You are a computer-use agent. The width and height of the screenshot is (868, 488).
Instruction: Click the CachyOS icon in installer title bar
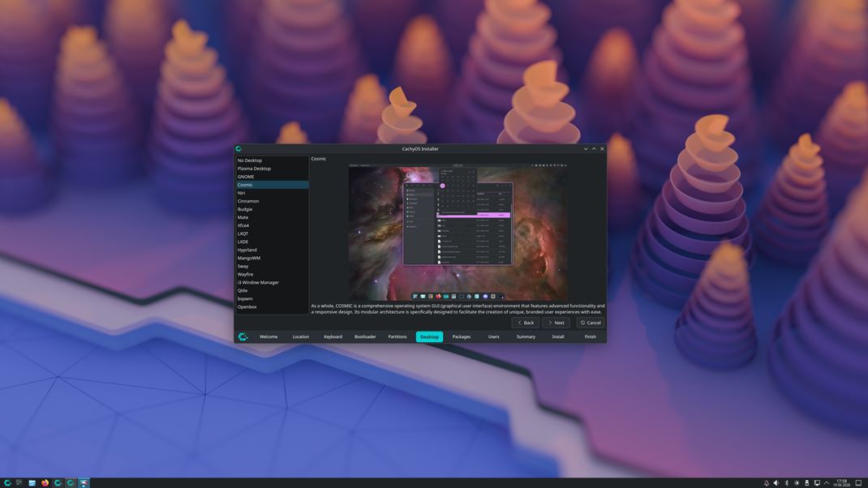coord(238,149)
